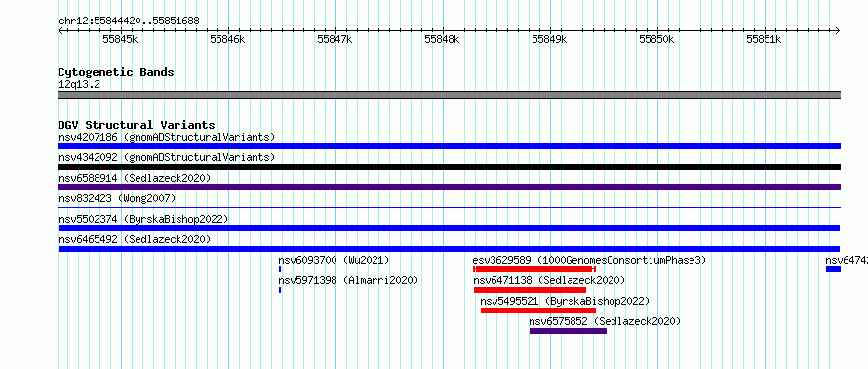Click the 12q13.2 band label
The height and width of the screenshot is (369, 868).
[x=80, y=85]
